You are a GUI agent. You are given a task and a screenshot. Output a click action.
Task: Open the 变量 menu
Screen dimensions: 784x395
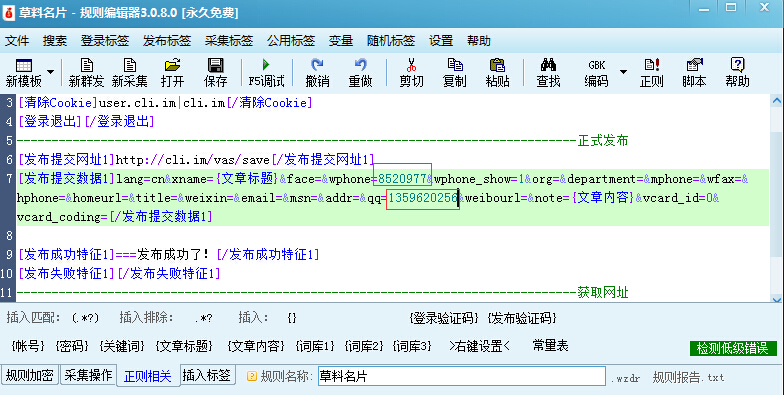click(340, 40)
